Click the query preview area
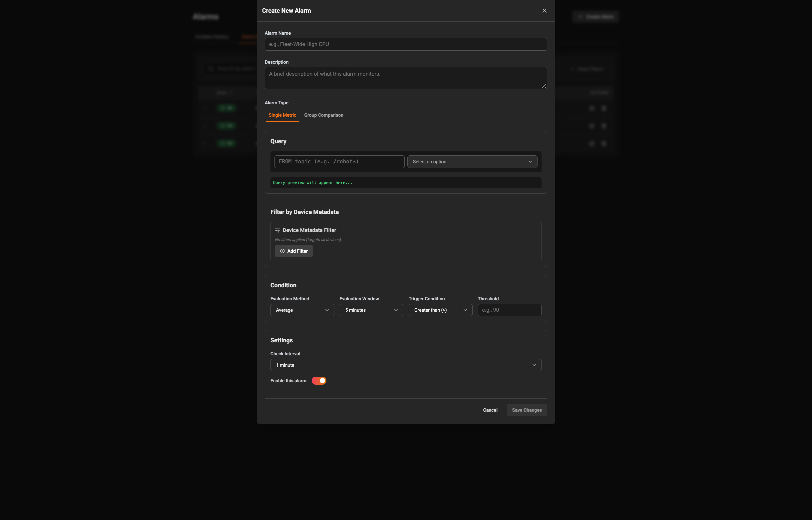812x520 pixels. (405, 182)
